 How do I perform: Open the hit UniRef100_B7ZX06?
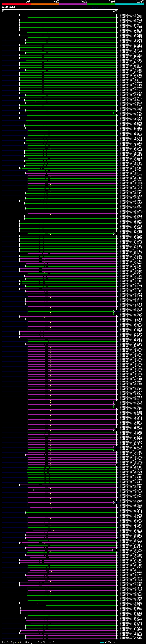131,22
